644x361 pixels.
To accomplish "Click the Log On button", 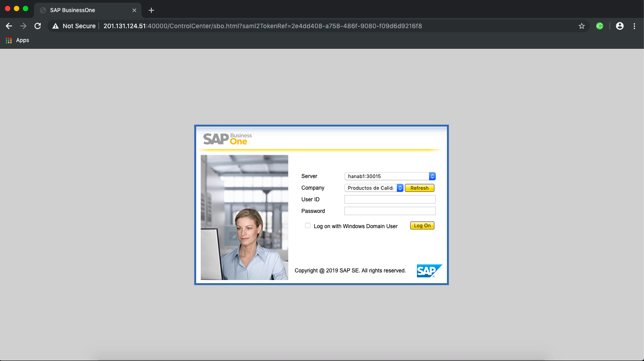I will coord(422,225).
